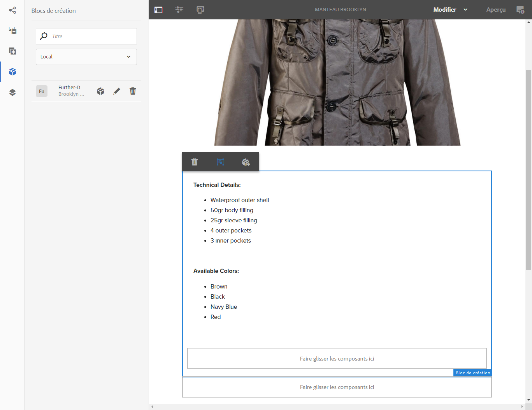Switch to the Components tab in left rail

point(12,51)
